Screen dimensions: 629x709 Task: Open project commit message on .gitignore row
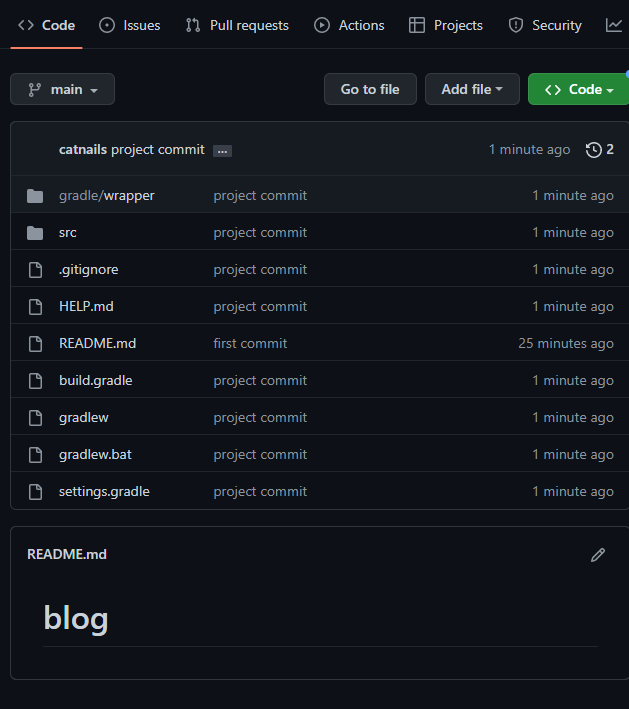click(260, 270)
